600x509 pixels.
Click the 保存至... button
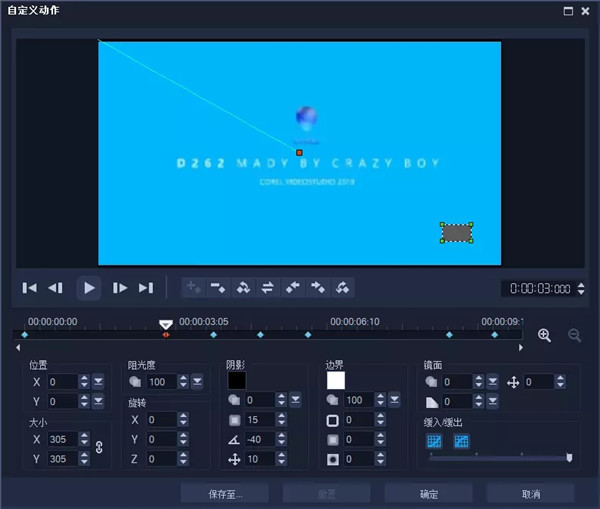(224, 494)
